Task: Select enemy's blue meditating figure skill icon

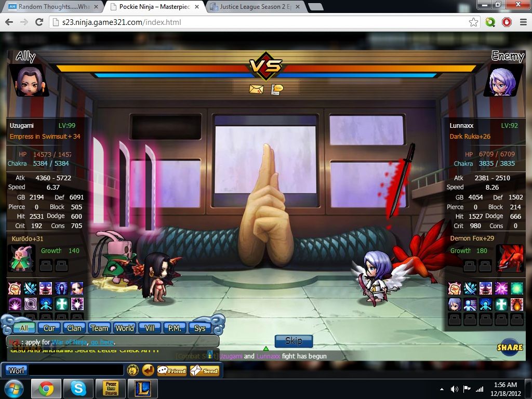Action: pos(486,304)
